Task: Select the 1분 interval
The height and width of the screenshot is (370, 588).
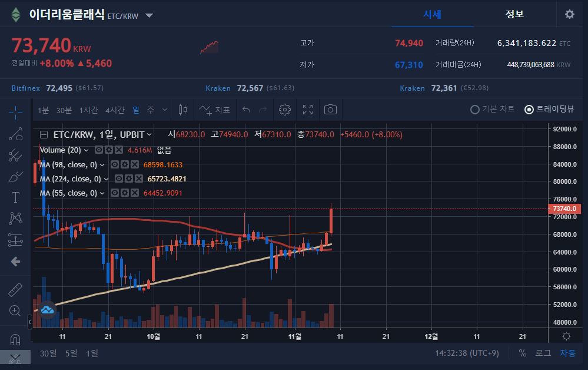Action: [x=43, y=110]
